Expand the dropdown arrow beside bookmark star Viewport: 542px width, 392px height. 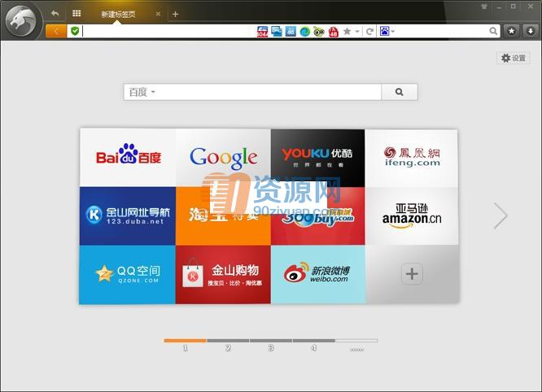(x=357, y=32)
